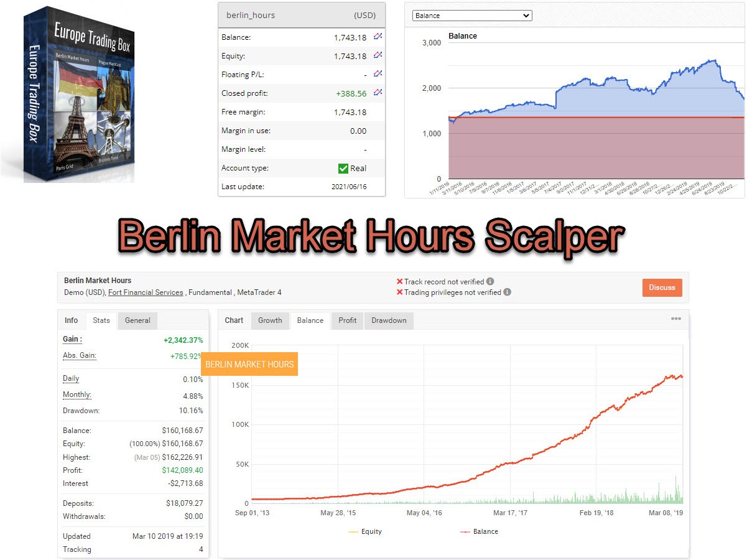
Task: Click the chart icon beside Closed profit
Action: point(378,93)
